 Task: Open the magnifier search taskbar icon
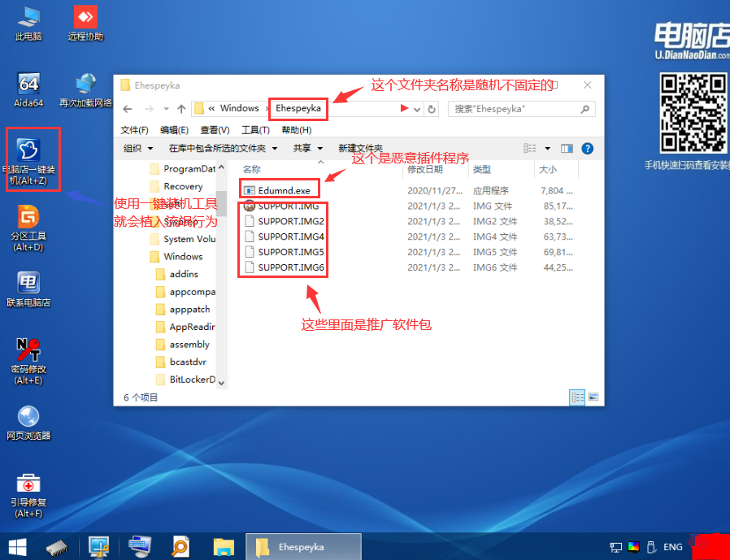(x=180, y=547)
